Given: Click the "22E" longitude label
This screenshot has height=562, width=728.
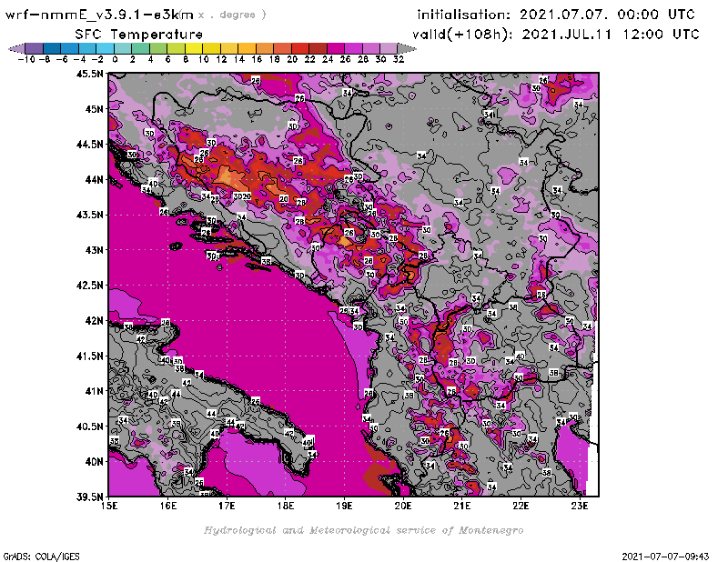Looking at the screenshot, I should (x=521, y=506).
